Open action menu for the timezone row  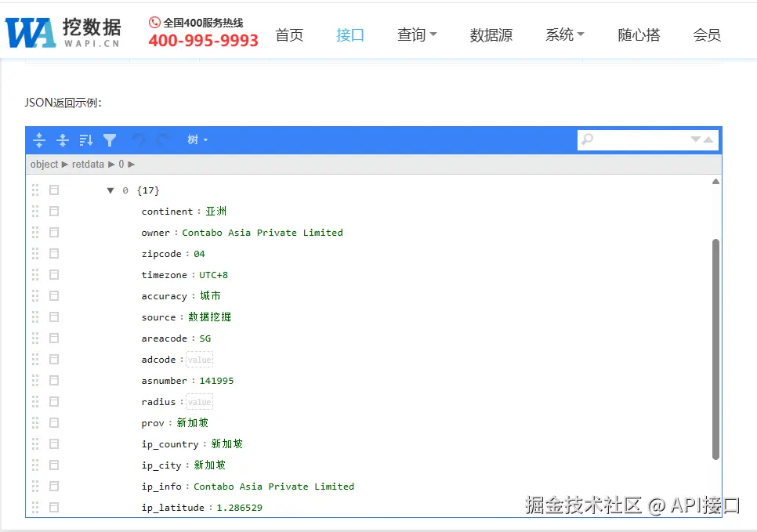pyautogui.click(x=54, y=275)
